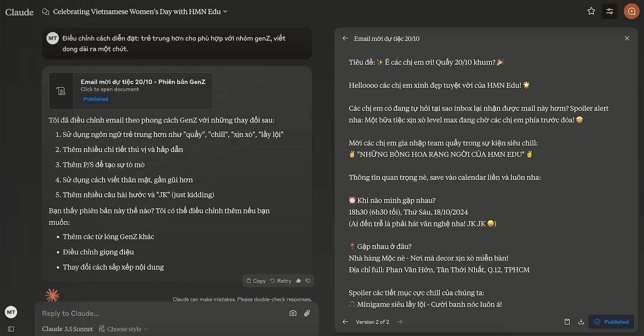The width and height of the screenshot is (644, 336).
Task: Toggle the sidebar panel icon
Action: pyautogui.click(x=11, y=329)
